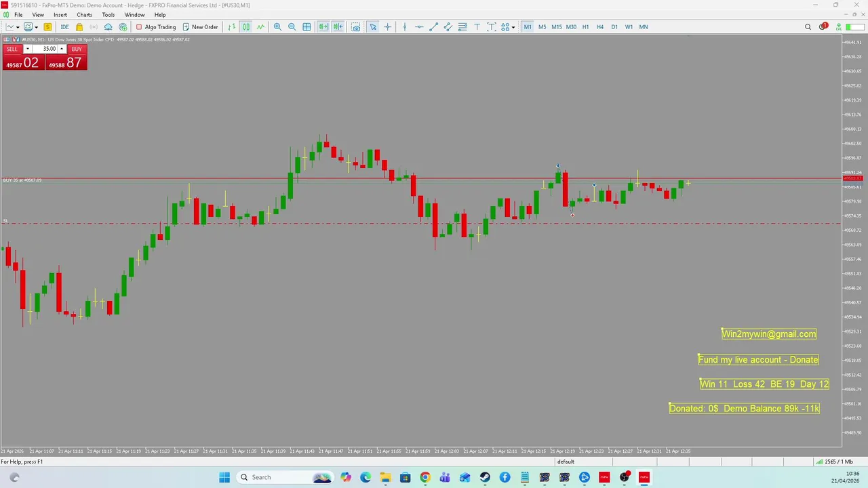The width and height of the screenshot is (868, 488).
Task: Open the IDE MetaEditor button
Action: (64, 27)
